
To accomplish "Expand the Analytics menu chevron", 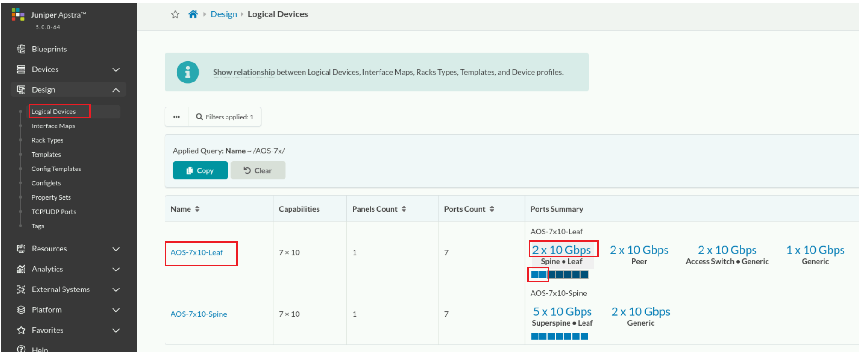I will pos(116,269).
